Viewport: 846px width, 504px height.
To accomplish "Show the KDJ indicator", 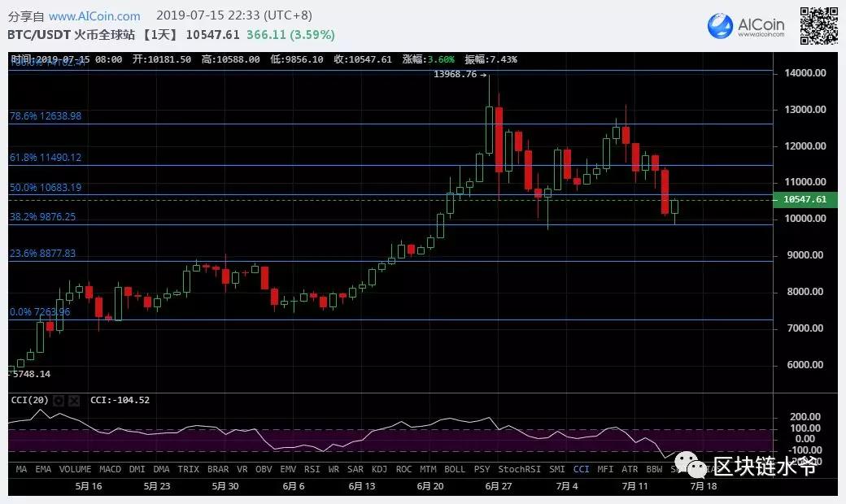I will pos(379,469).
